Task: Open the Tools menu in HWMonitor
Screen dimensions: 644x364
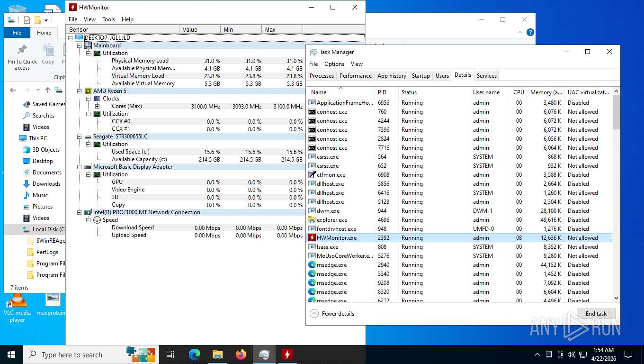Action: [108, 19]
